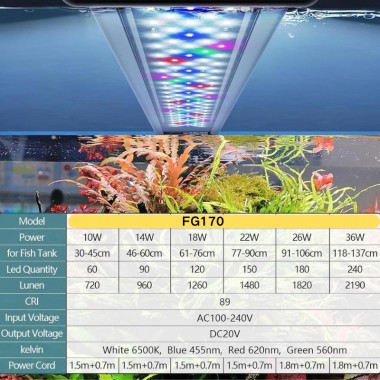Click the FG170 model name

coord(203,222)
